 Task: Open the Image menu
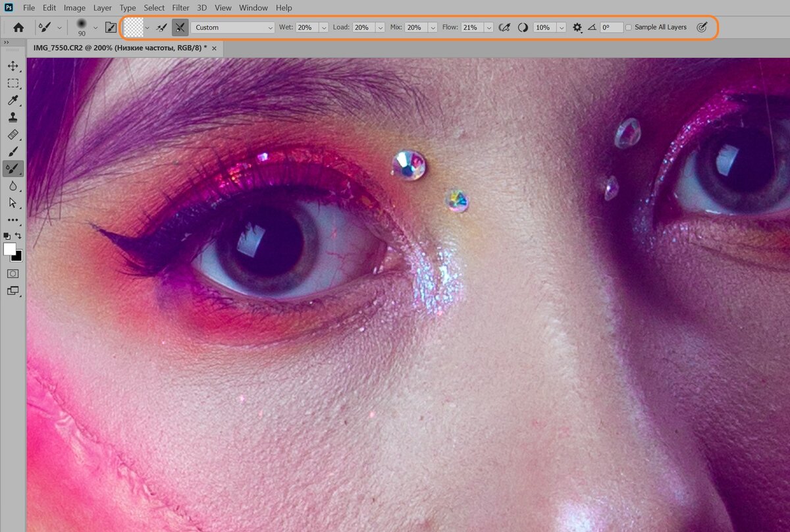point(74,8)
